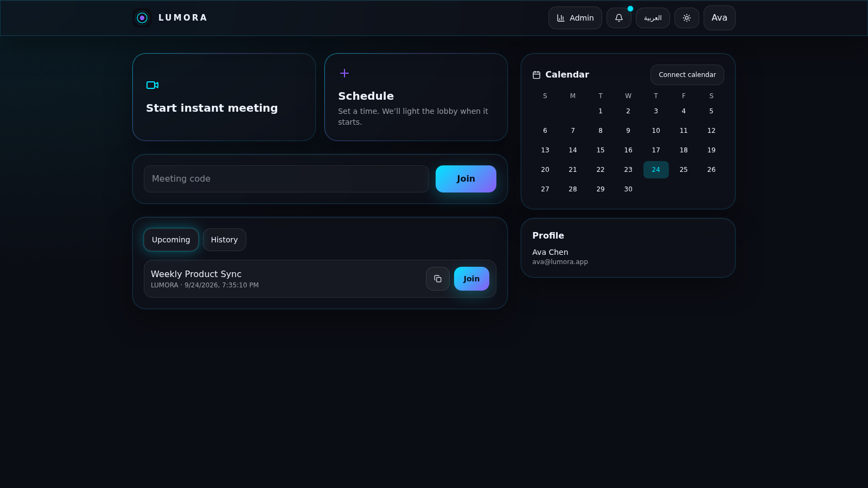Choose calendar date 20
This screenshot has width=868, height=488.
[x=545, y=170]
